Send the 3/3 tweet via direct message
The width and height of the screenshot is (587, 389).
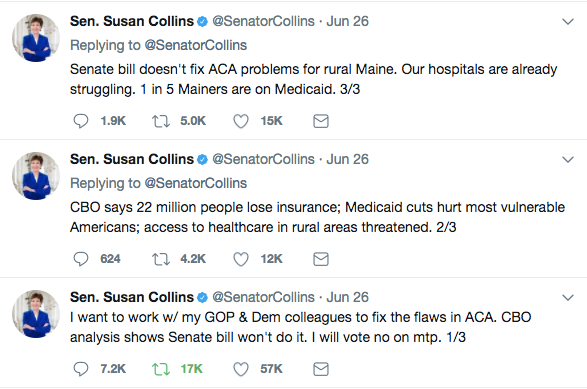(x=321, y=121)
